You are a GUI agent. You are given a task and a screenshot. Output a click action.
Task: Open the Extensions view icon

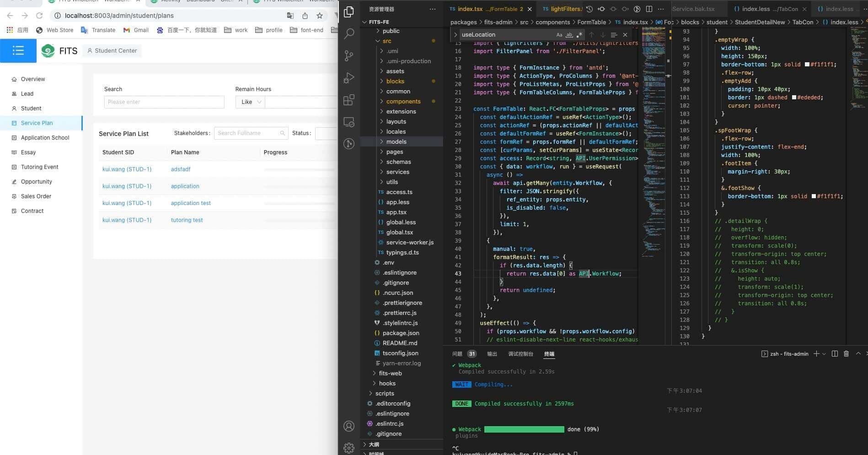[x=349, y=100]
